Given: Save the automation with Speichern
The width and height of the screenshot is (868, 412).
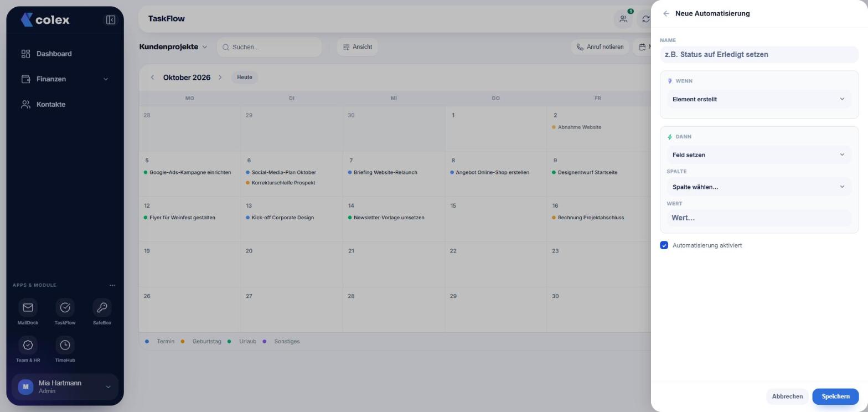Looking at the screenshot, I should pyautogui.click(x=835, y=396).
